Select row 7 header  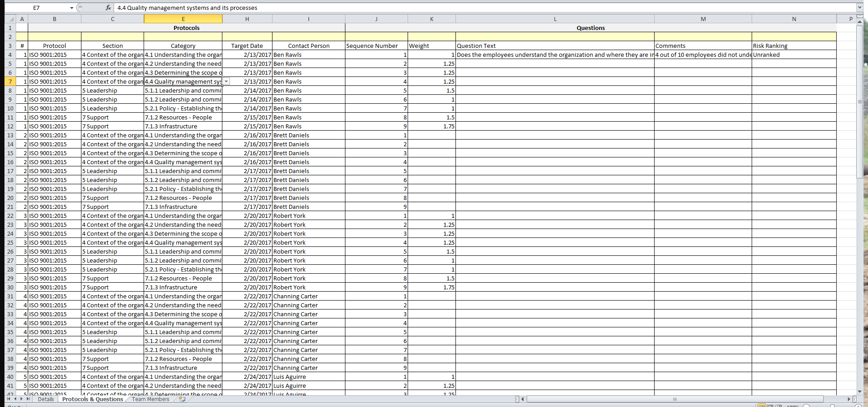tap(10, 81)
